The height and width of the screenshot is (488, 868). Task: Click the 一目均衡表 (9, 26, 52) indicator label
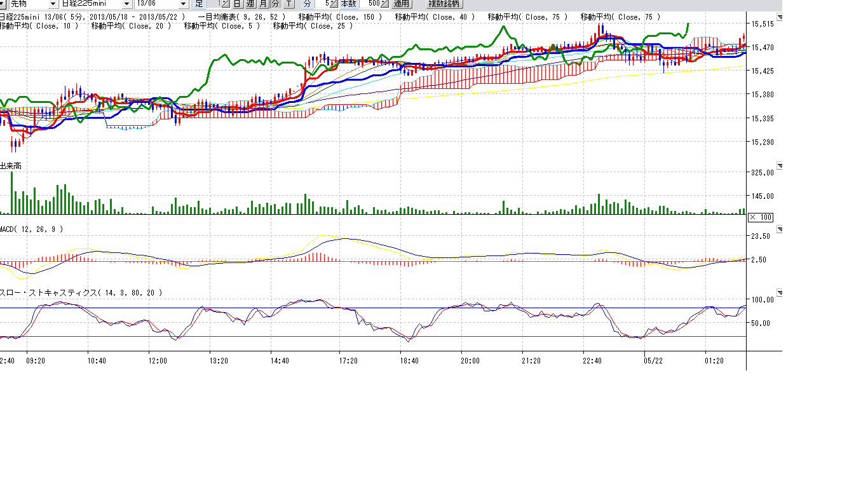click(241, 17)
